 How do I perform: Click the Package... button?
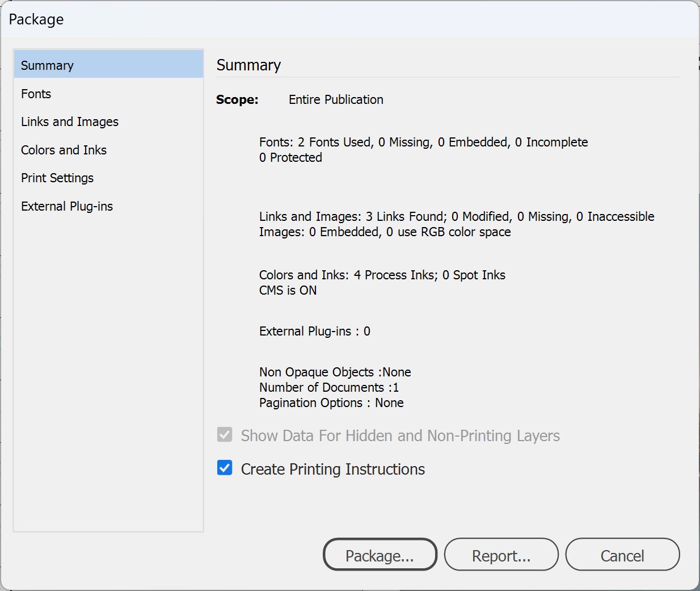pos(380,555)
